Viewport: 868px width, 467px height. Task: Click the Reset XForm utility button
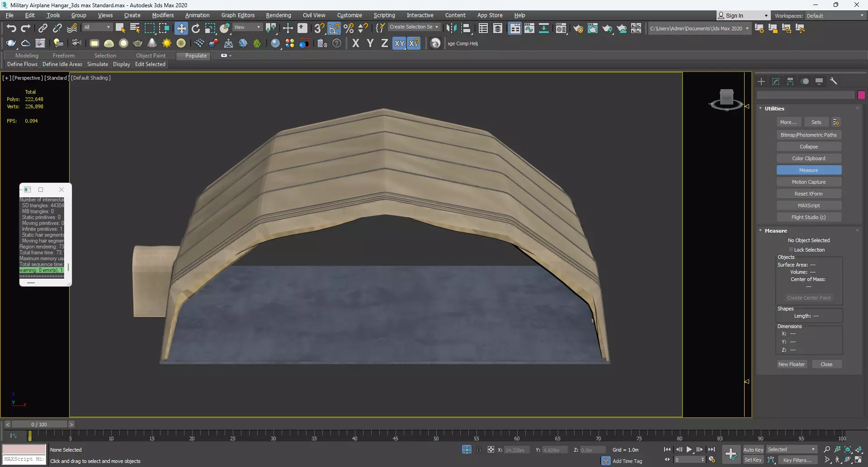pos(809,194)
